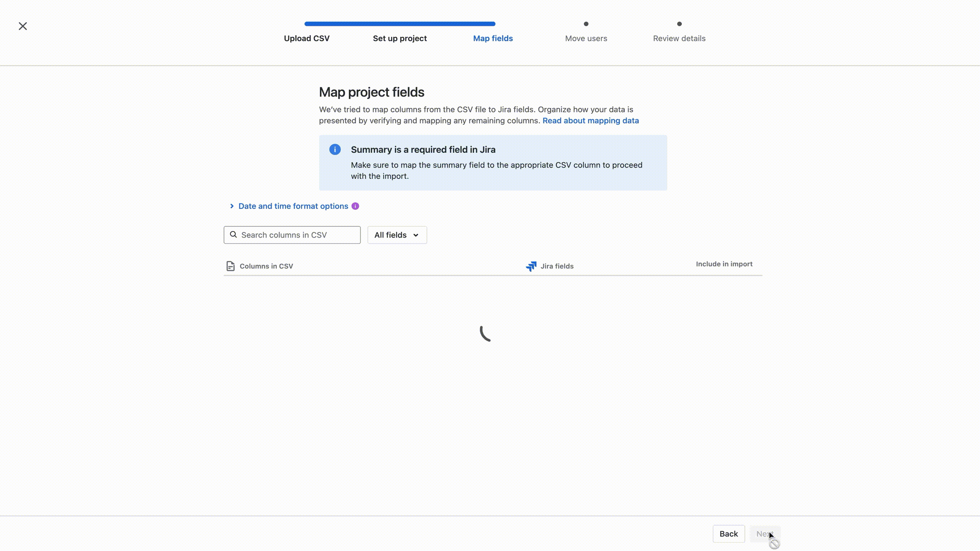The height and width of the screenshot is (551, 980).
Task: Click the Jira logo icon beside Jira fields
Action: [531, 266]
